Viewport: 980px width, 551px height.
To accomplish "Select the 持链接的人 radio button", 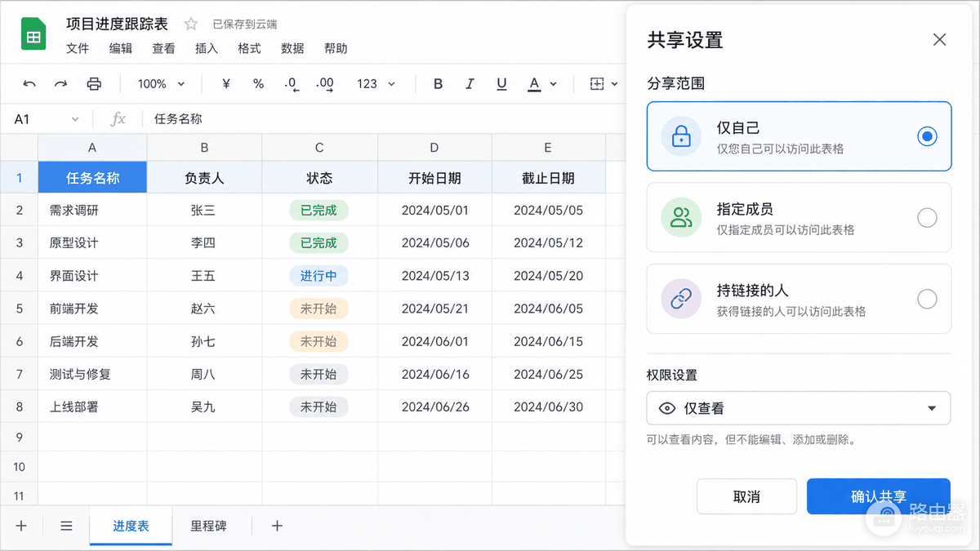I will click(927, 300).
